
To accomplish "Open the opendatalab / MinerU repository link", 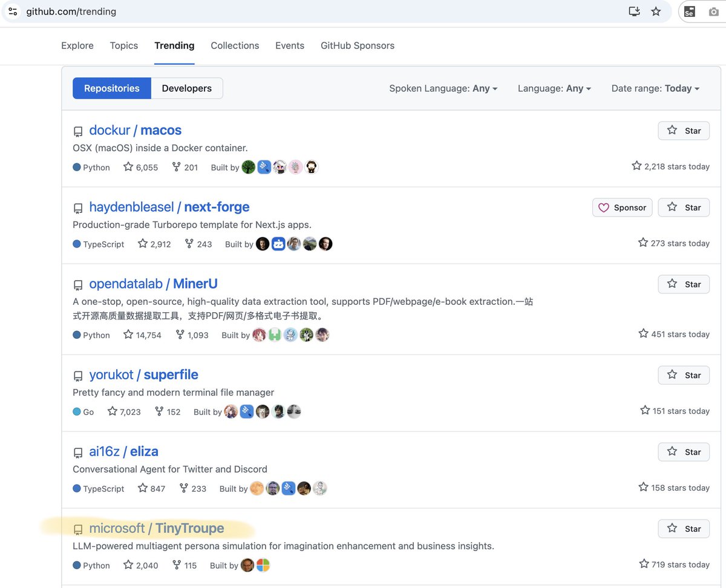I will [x=153, y=284].
